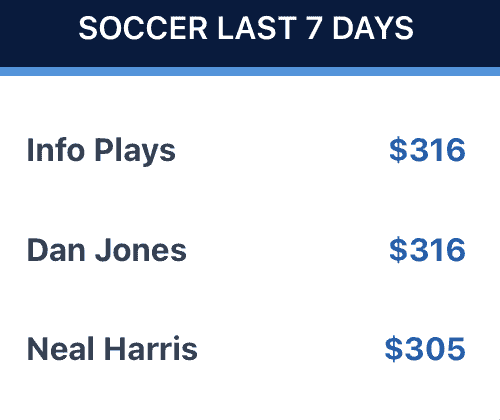Click the word SOCCER in the header
The width and height of the screenshot is (500, 420).
pos(143,28)
